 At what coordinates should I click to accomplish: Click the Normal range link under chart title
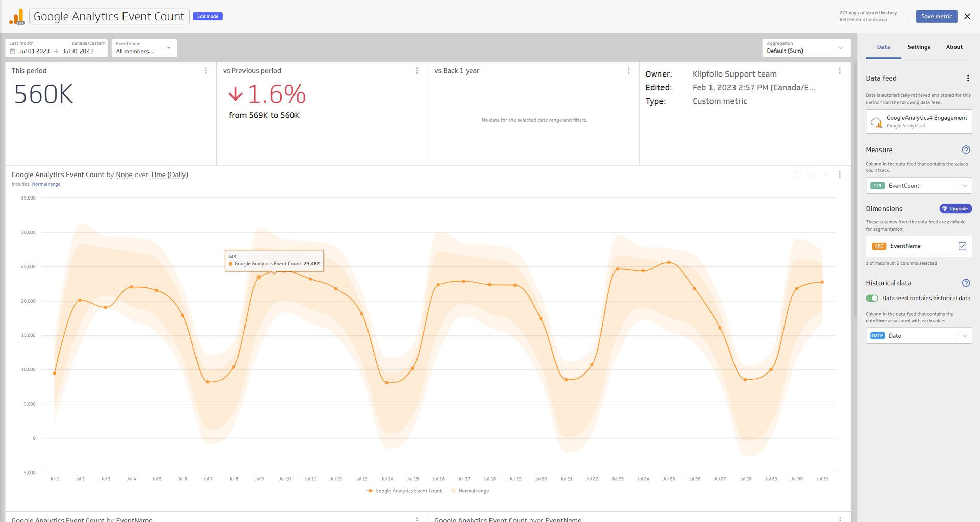click(x=46, y=184)
